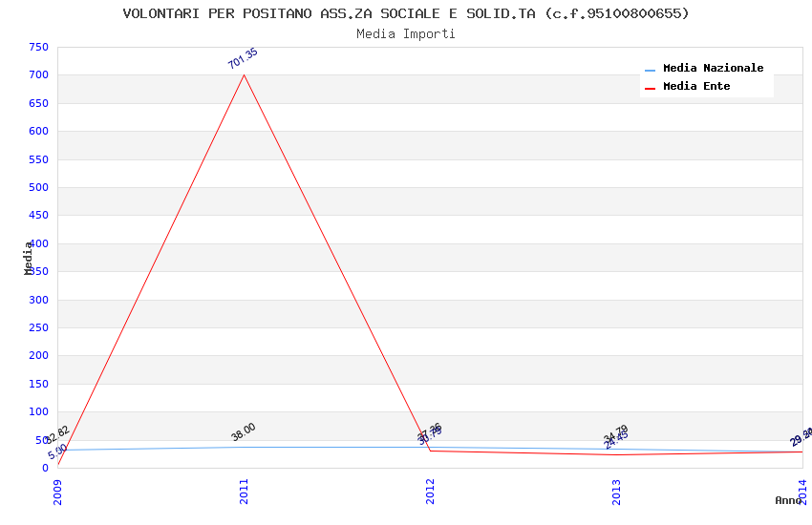Click the 2013 x-axis label

[x=616, y=492]
